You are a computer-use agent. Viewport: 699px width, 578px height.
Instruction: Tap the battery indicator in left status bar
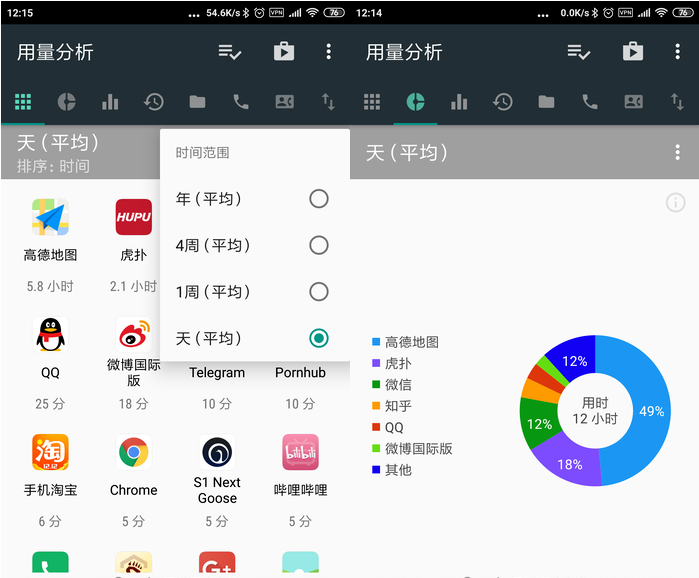tap(334, 12)
